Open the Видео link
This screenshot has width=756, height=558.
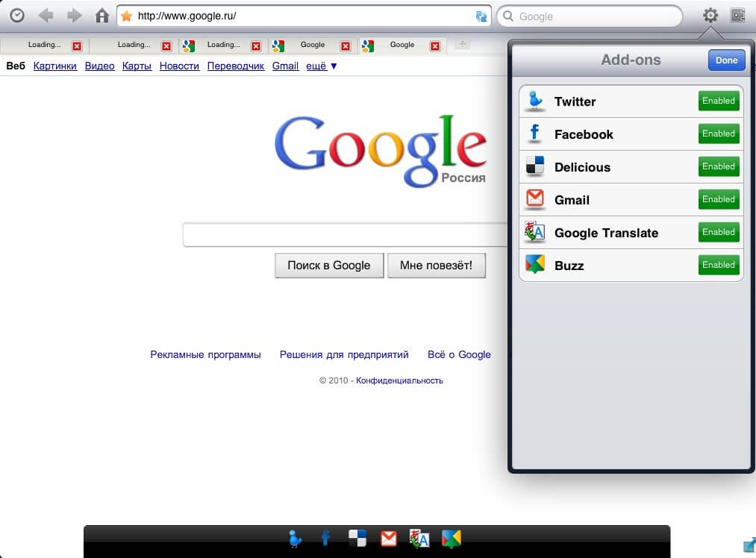pyautogui.click(x=99, y=66)
